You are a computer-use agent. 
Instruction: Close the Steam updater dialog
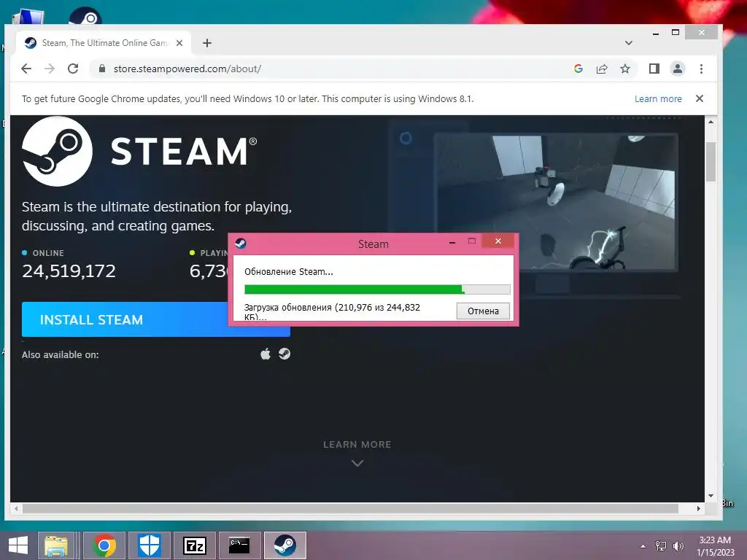click(498, 241)
